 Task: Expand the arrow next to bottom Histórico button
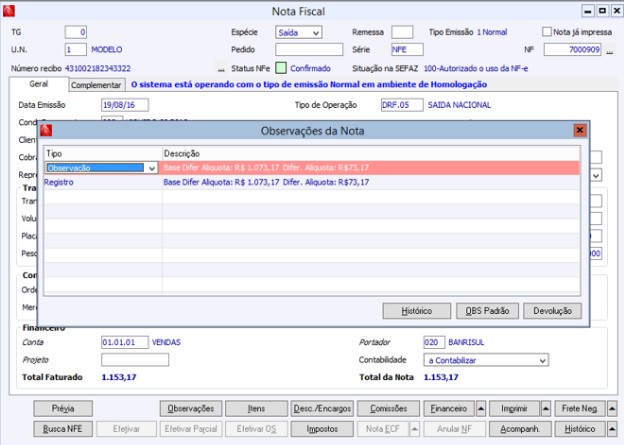click(x=612, y=429)
